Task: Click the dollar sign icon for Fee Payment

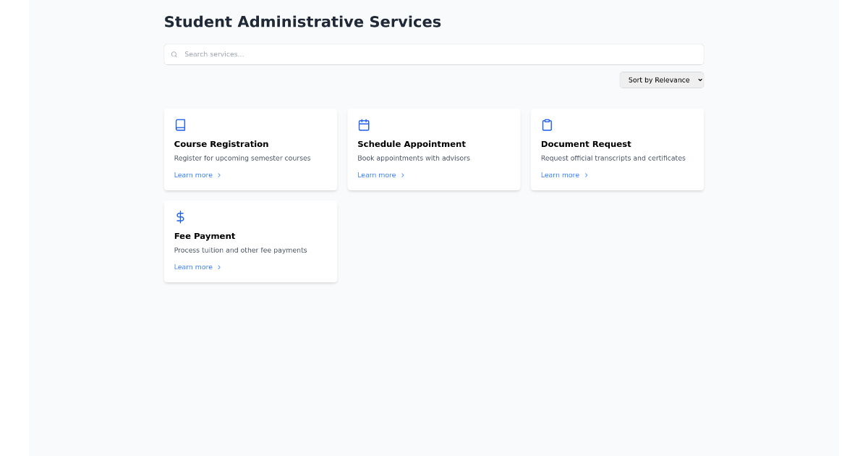Action: tap(179, 216)
